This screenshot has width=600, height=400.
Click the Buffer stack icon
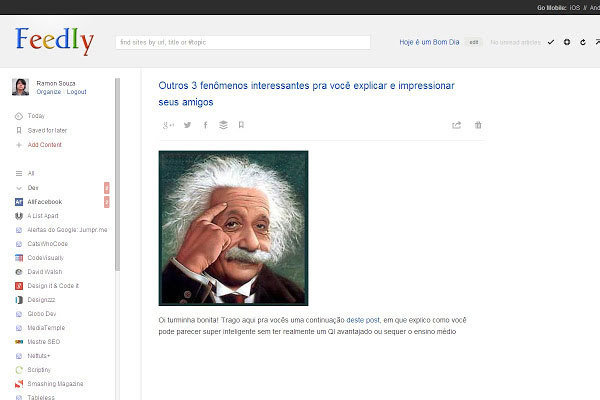pyautogui.click(x=223, y=125)
